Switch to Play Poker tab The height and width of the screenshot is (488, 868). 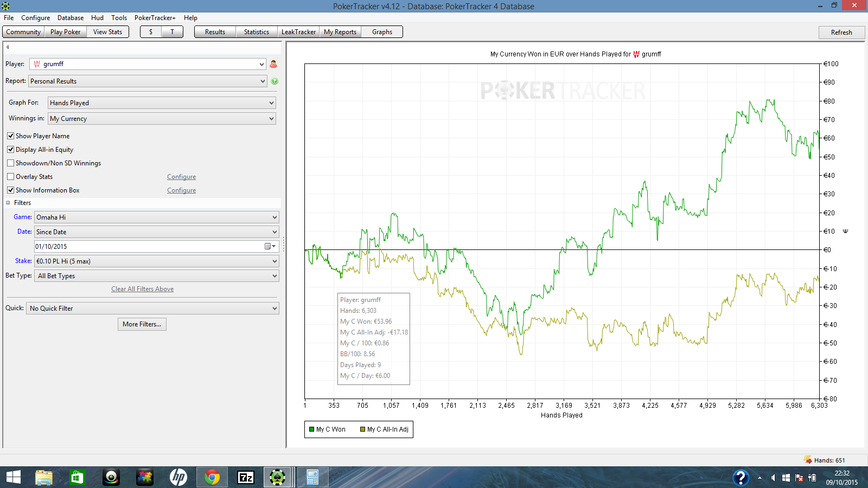coord(65,32)
